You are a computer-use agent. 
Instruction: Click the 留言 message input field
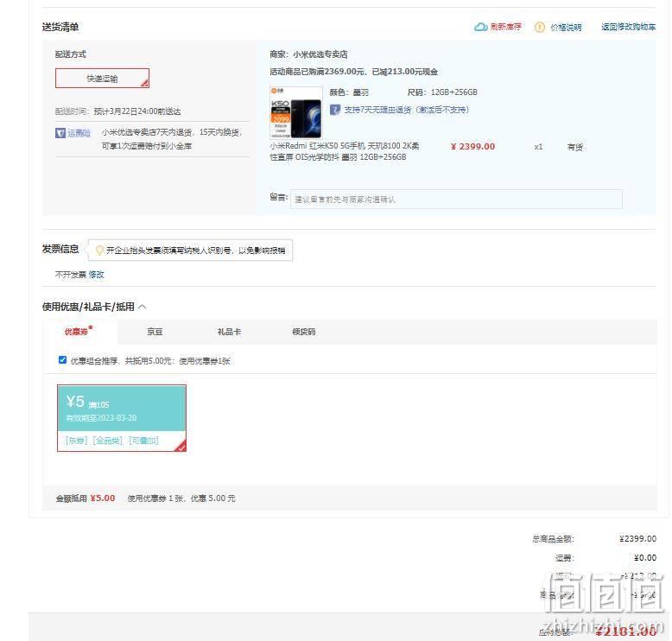click(x=456, y=199)
